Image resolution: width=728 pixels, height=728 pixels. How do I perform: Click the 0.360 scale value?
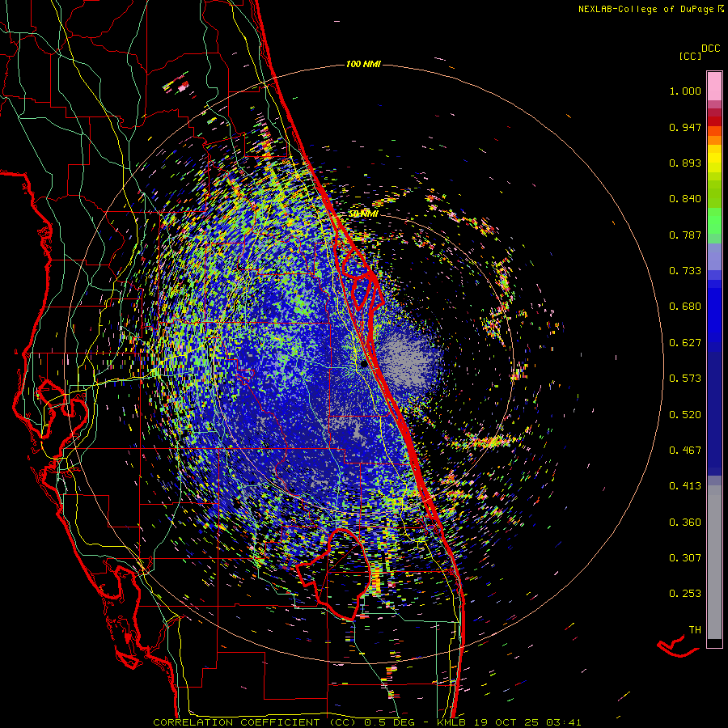point(685,523)
